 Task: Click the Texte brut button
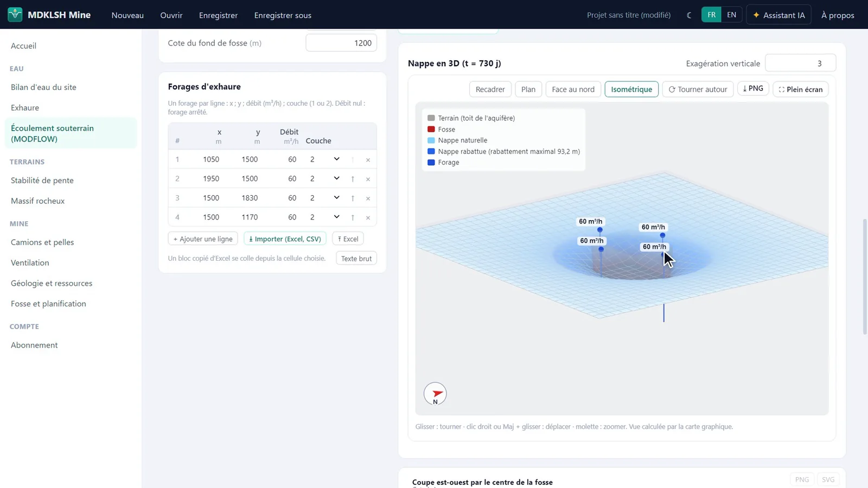tap(356, 258)
